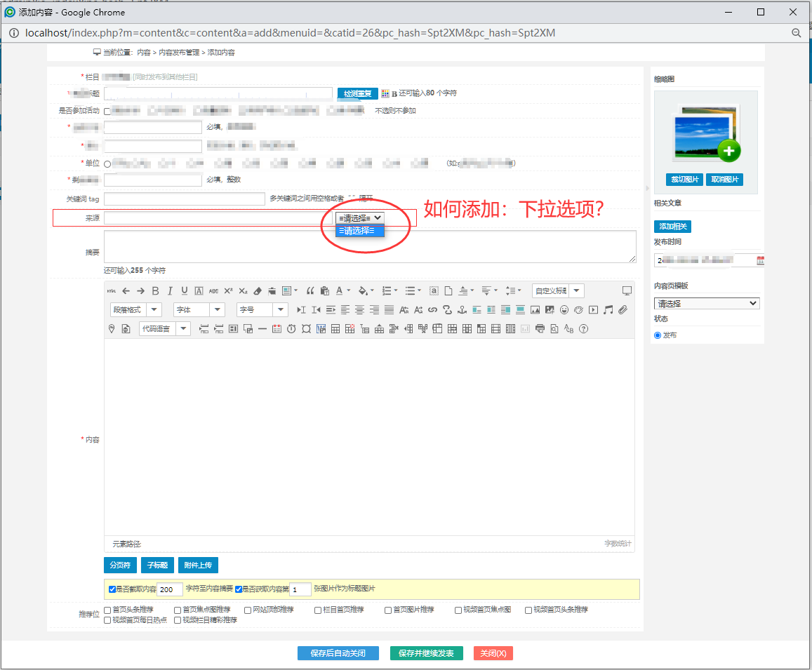
Task: Uncheck the 是否截取内容 checkbox
Action: tap(112, 589)
